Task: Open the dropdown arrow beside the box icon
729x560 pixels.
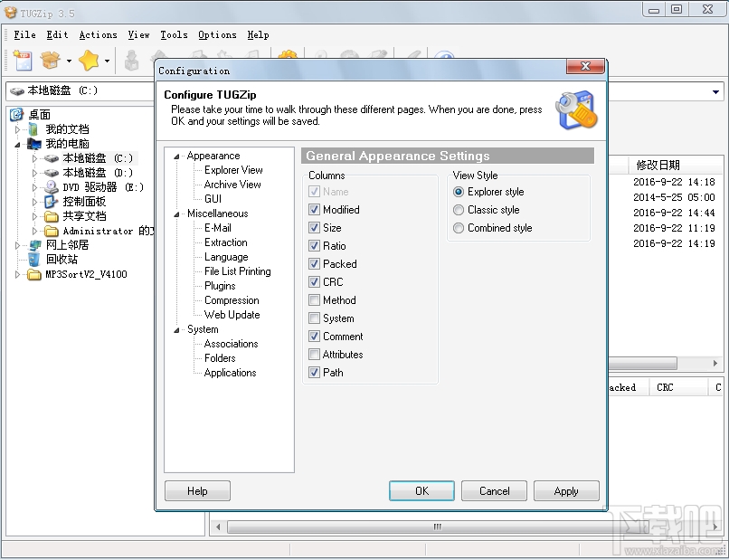Action: pyautogui.click(x=69, y=61)
